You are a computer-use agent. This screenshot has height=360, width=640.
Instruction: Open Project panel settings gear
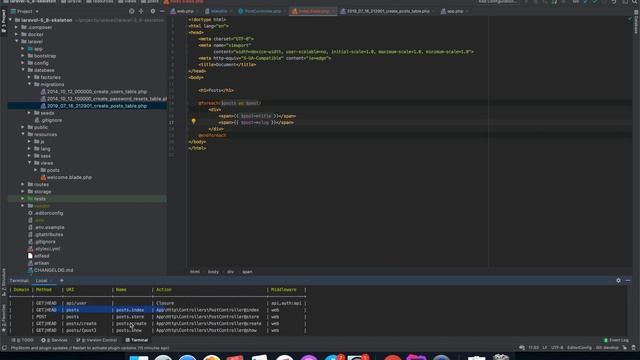(x=153, y=11)
